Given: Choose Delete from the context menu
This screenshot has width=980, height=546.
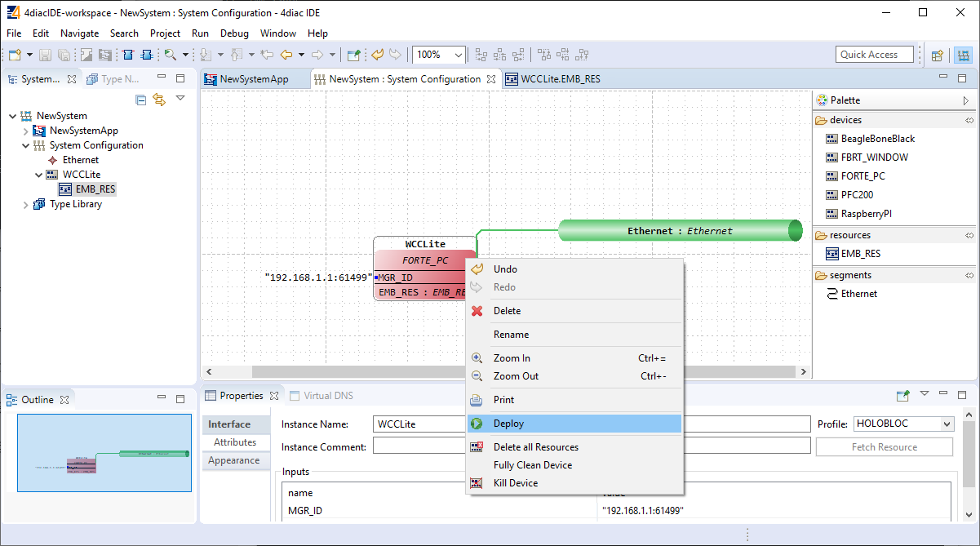Looking at the screenshot, I should 574,311.
